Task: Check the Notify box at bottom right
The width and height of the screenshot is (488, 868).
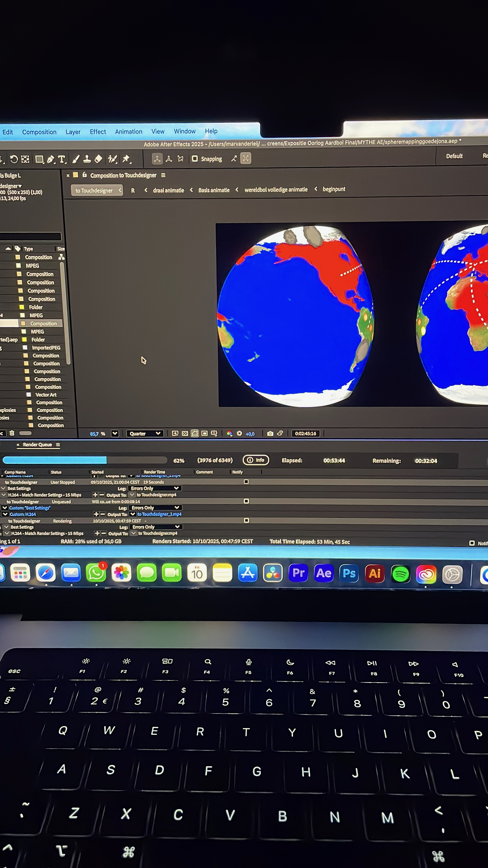Action: tap(472, 543)
